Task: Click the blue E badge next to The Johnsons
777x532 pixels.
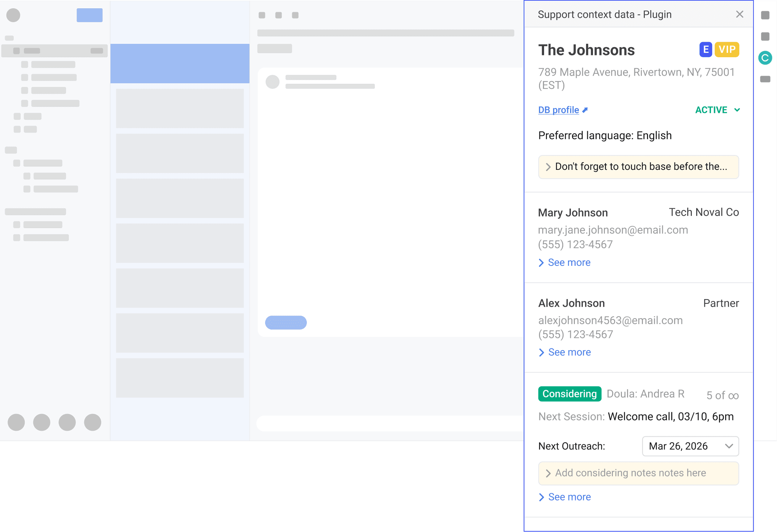Action: [x=705, y=50]
